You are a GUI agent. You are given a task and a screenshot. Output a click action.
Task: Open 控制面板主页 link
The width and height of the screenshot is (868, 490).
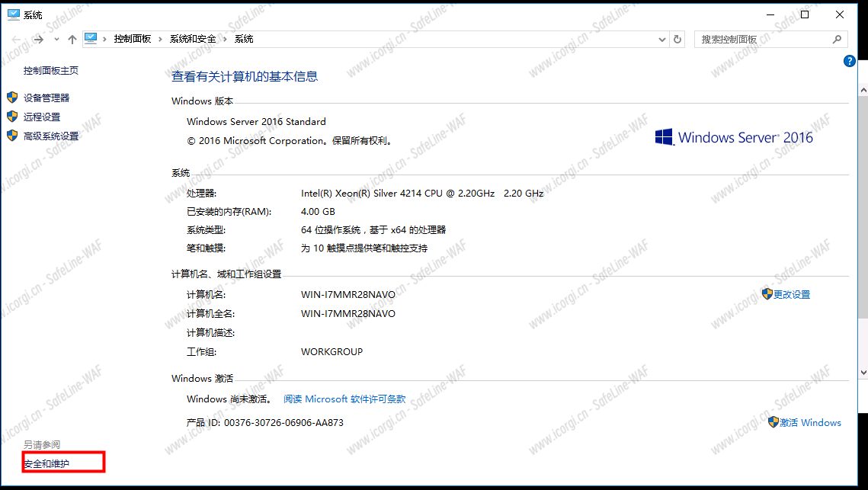[x=51, y=70]
